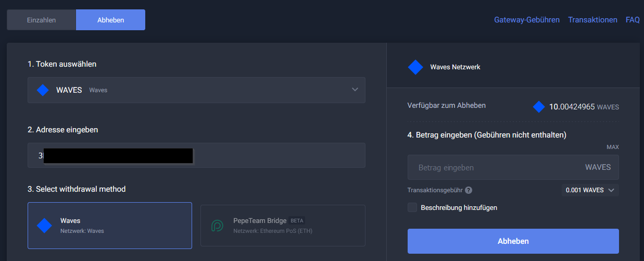Click the 3. Select withdrawal method heading
Viewport: 644px width, 261px height.
(77, 189)
